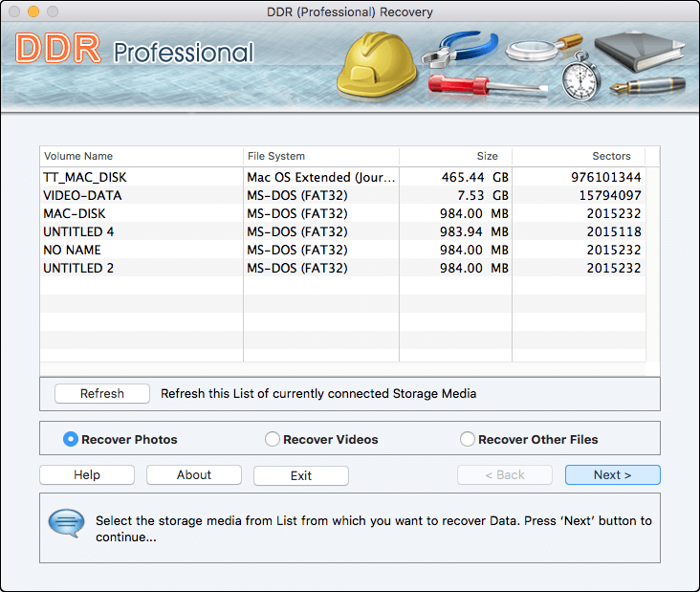Click the red screwdriver icon
Screen dimensions: 700x592
[487, 85]
